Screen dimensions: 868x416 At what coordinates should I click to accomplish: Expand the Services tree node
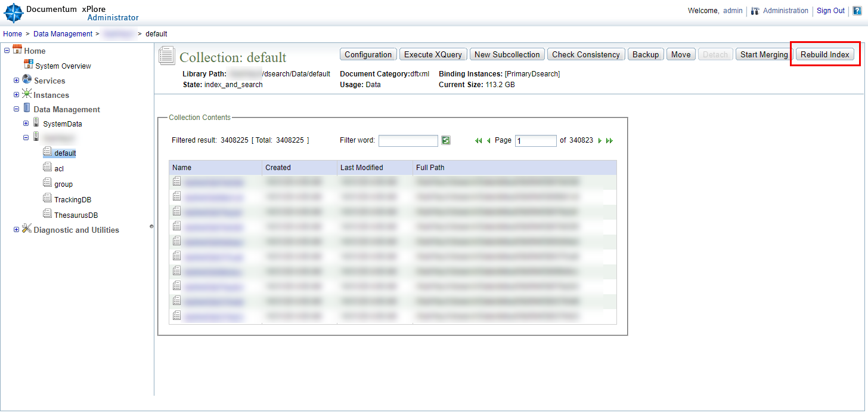pyautogui.click(x=17, y=81)
